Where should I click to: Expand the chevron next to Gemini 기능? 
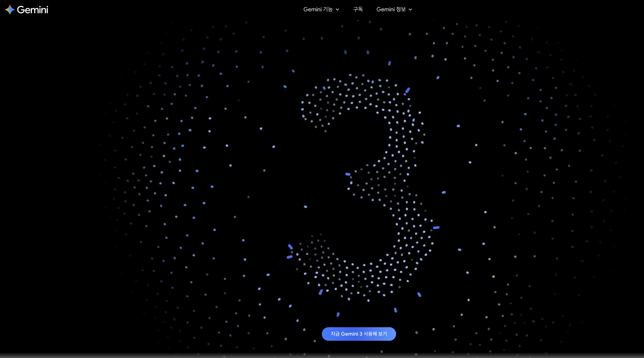337,10
